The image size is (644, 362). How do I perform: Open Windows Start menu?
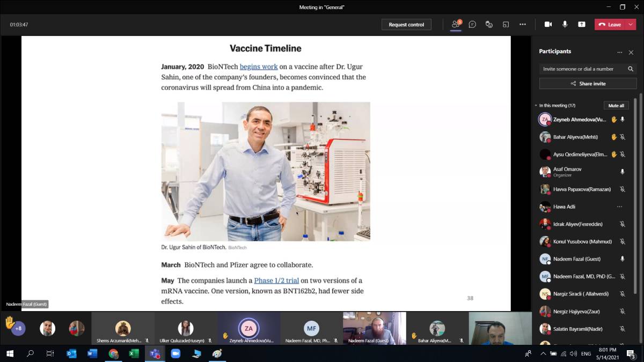10,353
